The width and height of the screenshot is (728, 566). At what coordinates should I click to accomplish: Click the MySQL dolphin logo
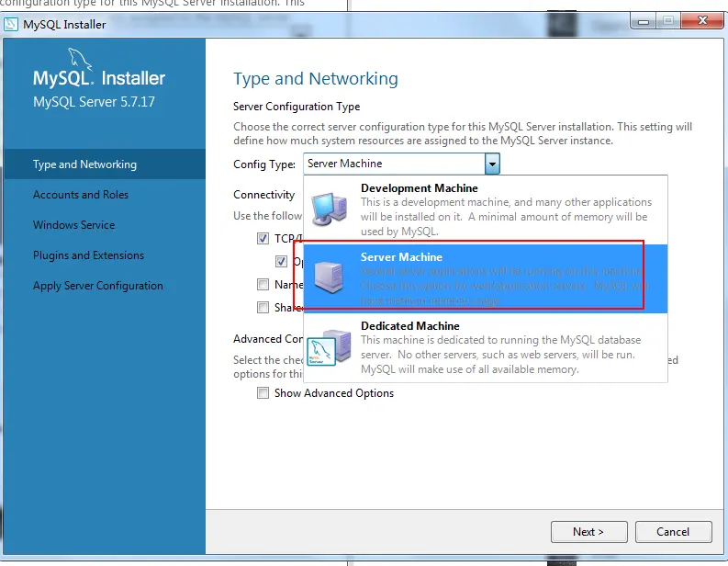point(80,59)
